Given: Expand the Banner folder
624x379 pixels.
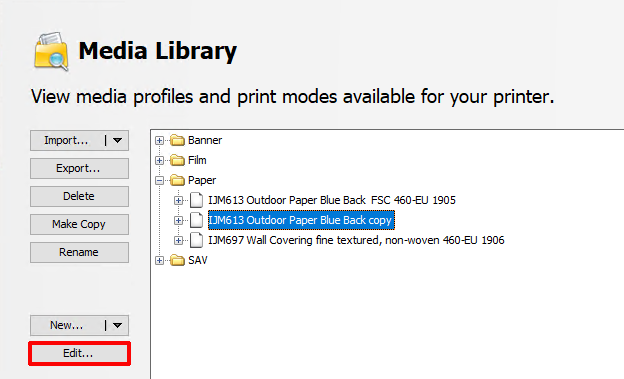Looking at the screenshot, I should click(x=160, y=141).
